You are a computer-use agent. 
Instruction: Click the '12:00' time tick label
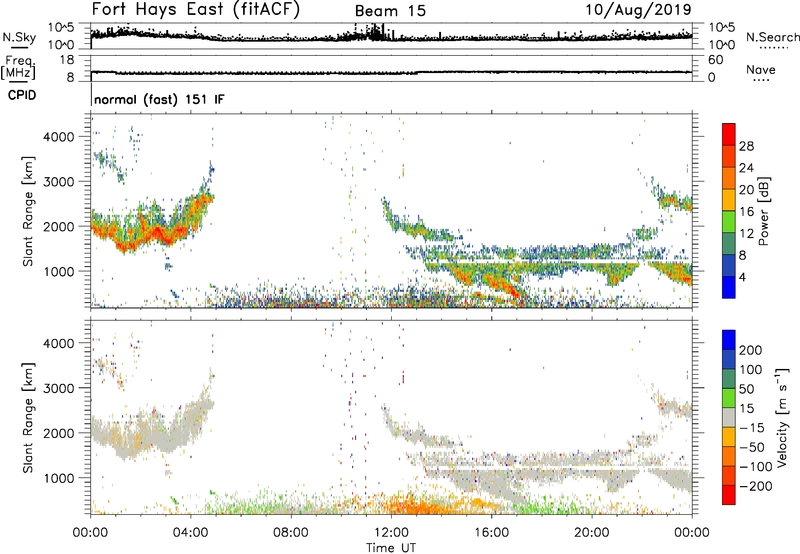point(391,533)
